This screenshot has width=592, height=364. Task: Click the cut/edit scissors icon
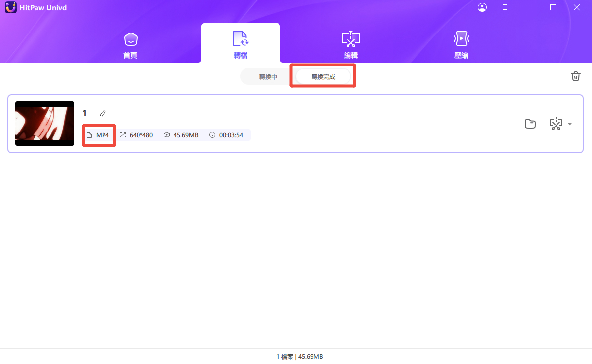[556, 124]
